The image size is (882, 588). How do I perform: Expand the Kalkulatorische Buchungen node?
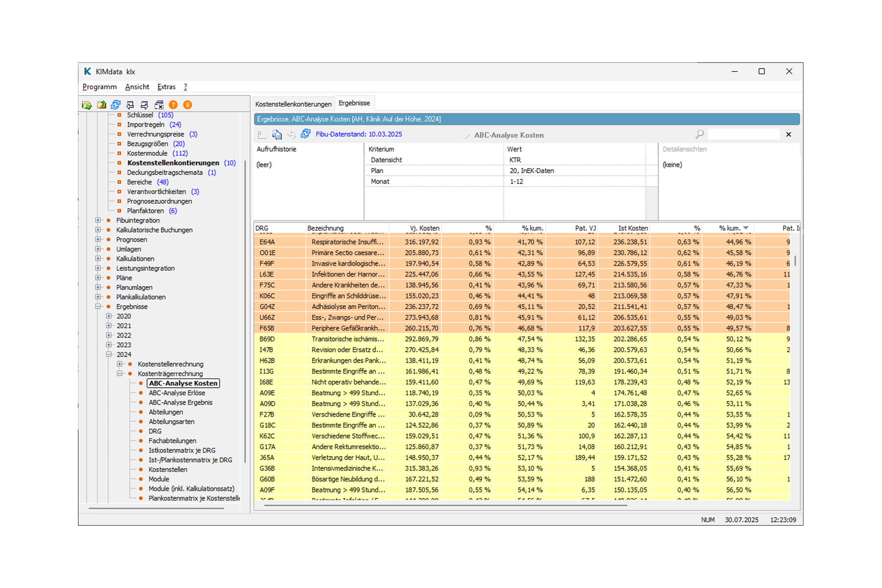(98, 230)
